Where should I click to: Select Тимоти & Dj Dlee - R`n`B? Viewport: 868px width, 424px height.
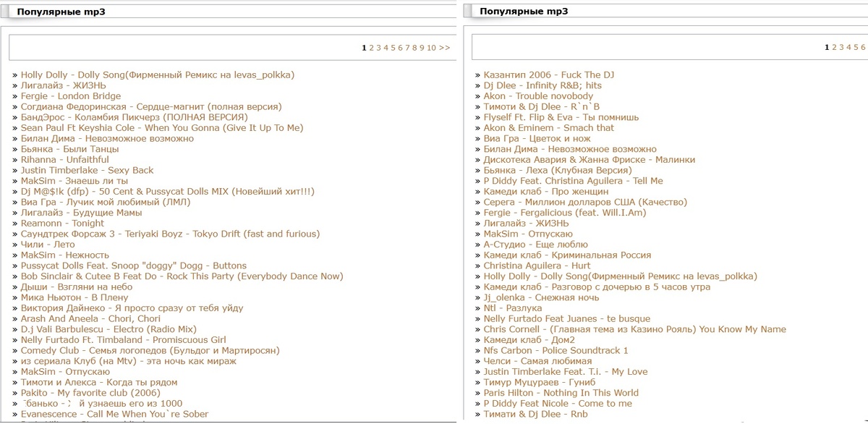[542, 106]
